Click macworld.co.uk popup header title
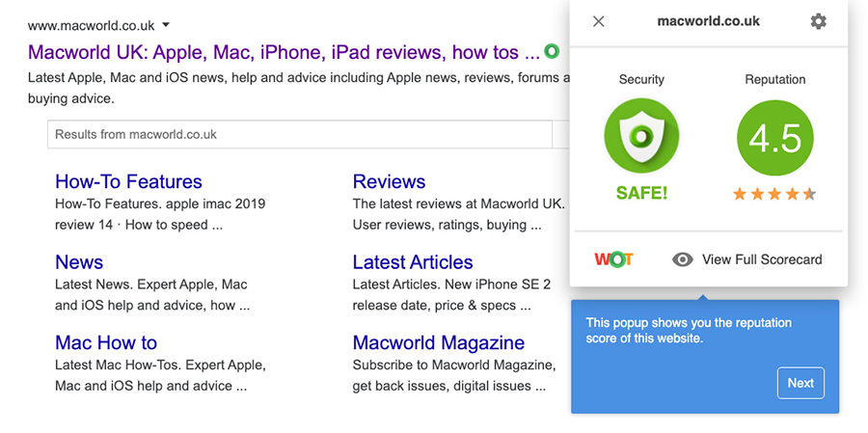 [708, 21]
